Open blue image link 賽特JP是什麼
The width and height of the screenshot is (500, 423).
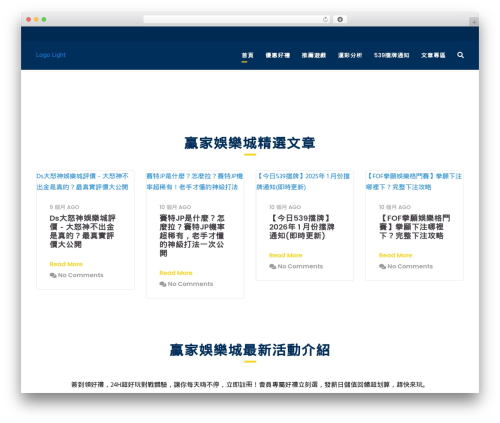pos(195,181)
